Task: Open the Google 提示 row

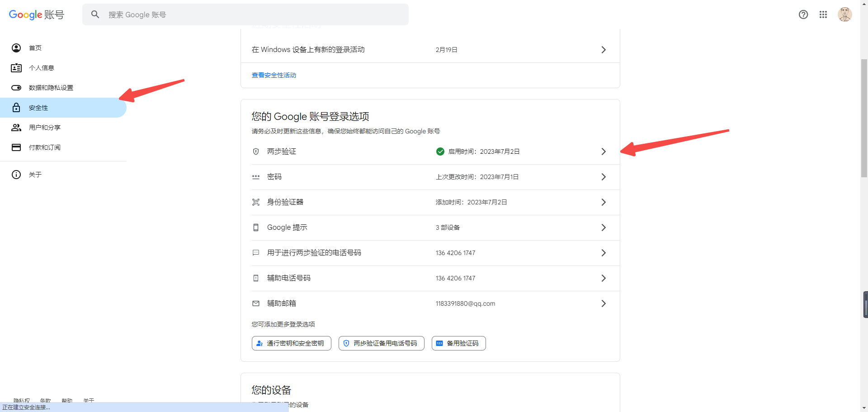Action: (430, 227)
